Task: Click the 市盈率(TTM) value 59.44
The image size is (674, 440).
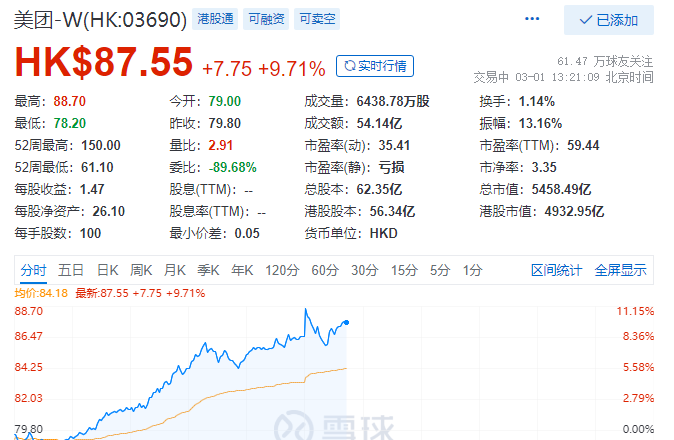Action: (583, 145)
